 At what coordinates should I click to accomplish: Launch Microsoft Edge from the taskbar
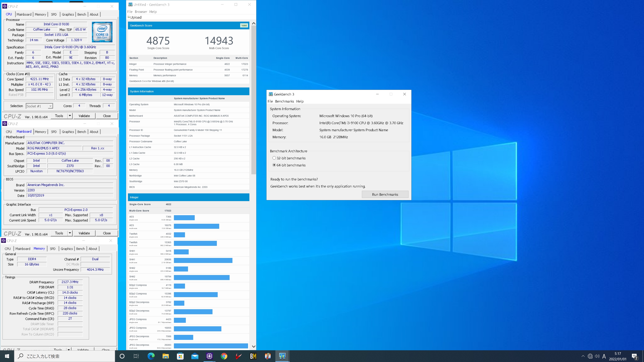click(x=151, y=356)
